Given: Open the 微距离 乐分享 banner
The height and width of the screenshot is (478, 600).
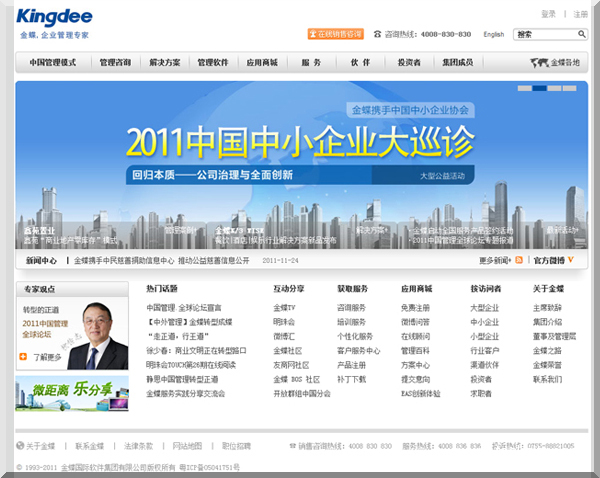Looking at the screenshot, I should (72, 393).
